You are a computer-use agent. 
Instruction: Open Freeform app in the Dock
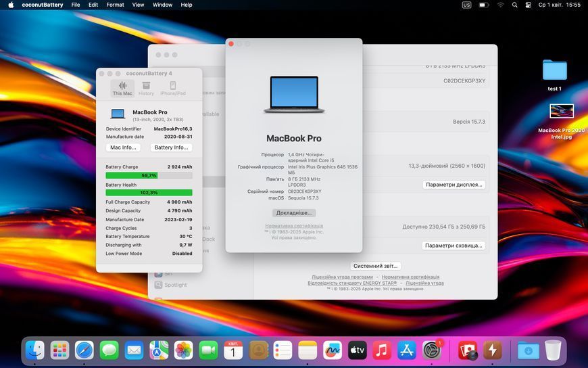tap(333, 350)
